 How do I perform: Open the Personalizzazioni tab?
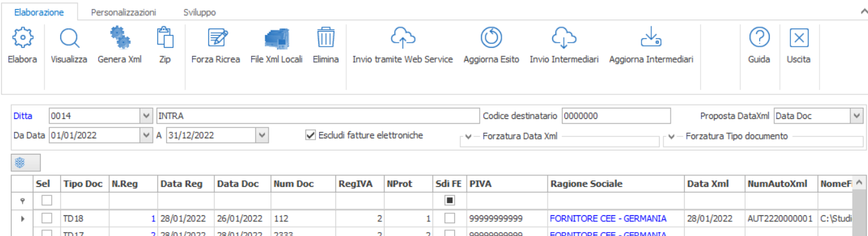pyautogui.click(x=123, y=12)
